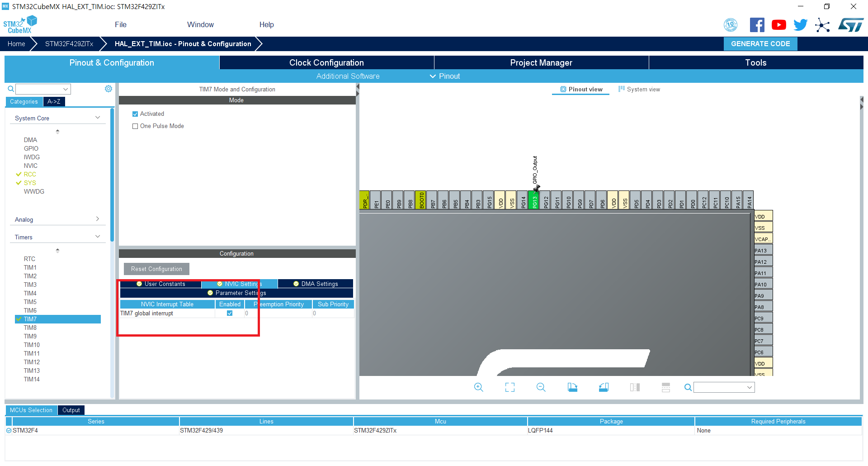Open the Help menu
868x466 pixels.
point(267,24)
